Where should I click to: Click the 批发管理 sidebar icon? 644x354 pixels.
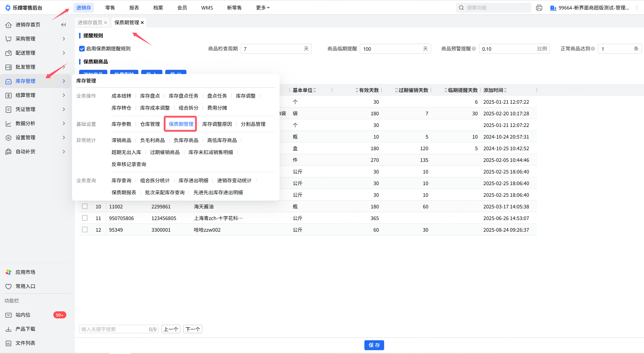pos(8,67)
